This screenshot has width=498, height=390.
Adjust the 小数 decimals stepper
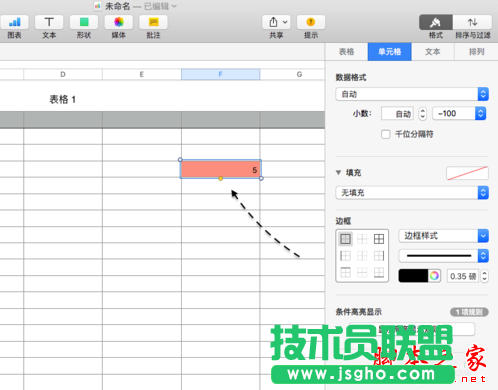coord(422,114)
